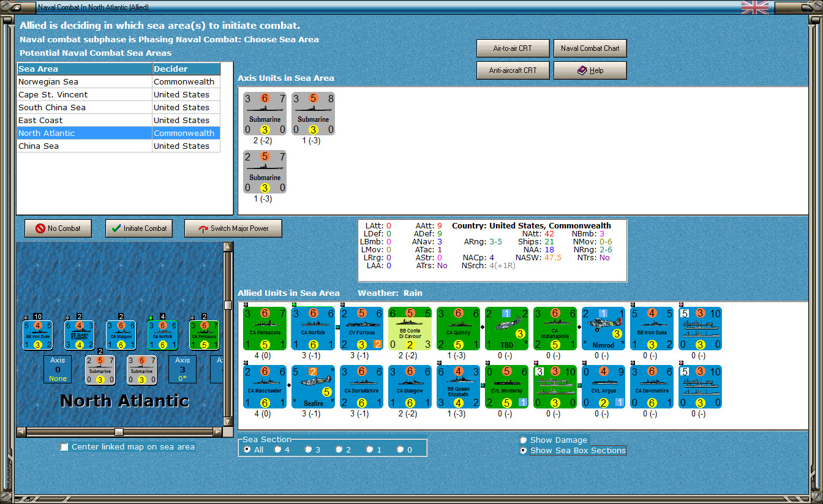
Task: Click BB Iron Duke on the sea map
Action: tap(38, 335)
